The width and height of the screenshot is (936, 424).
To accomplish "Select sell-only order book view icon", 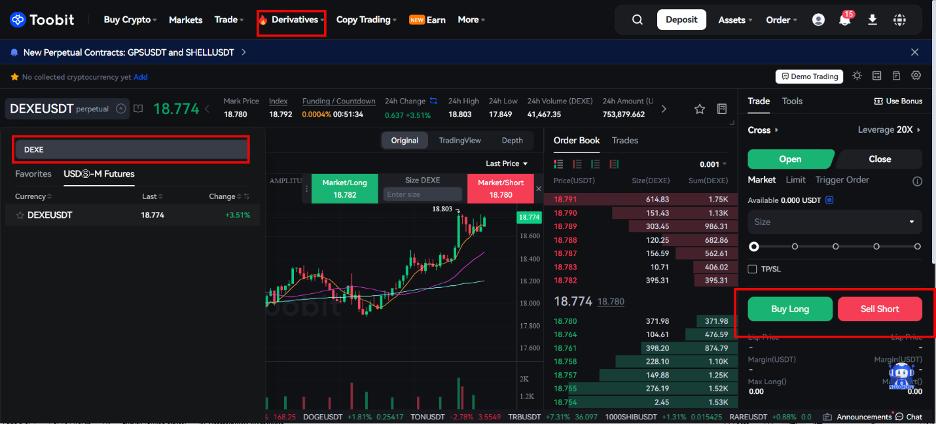I will [x=577, y=164].
